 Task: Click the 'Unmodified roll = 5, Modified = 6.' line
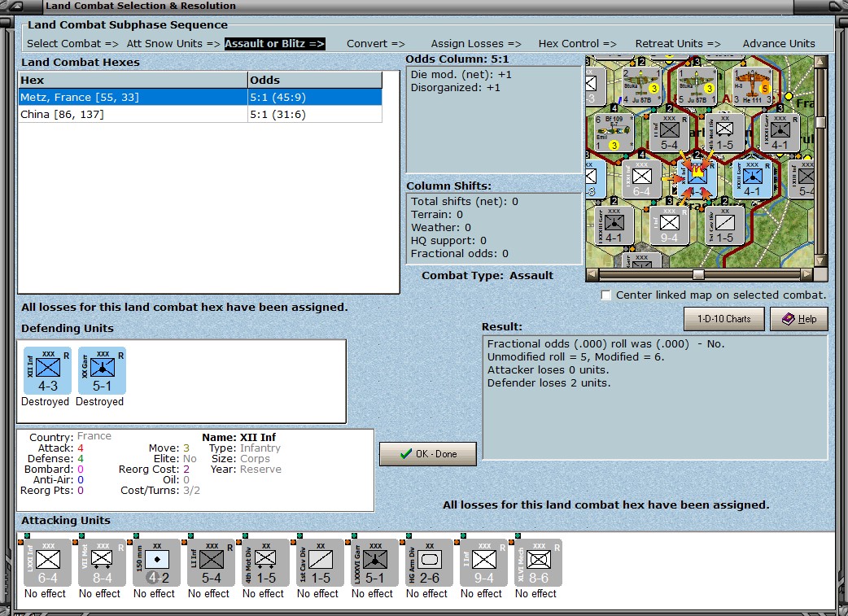click(x=576, y=357)
